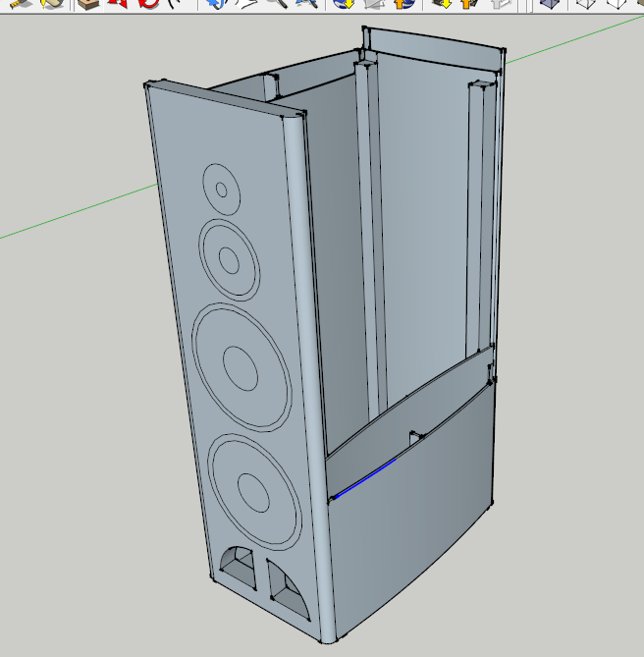Select the Rotate tool
The image size is (644, 657).
pos(148,4)
